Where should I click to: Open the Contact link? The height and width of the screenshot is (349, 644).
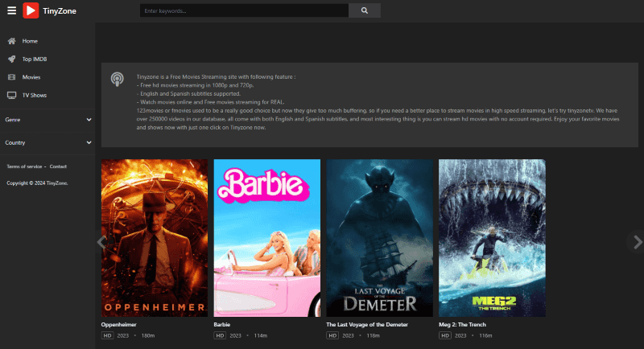(58, 166)
